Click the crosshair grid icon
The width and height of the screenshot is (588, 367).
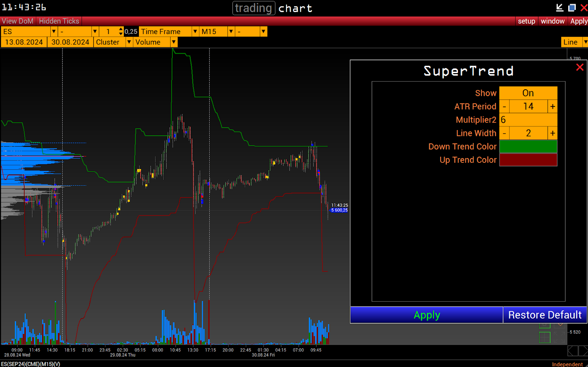click(545, 337)
